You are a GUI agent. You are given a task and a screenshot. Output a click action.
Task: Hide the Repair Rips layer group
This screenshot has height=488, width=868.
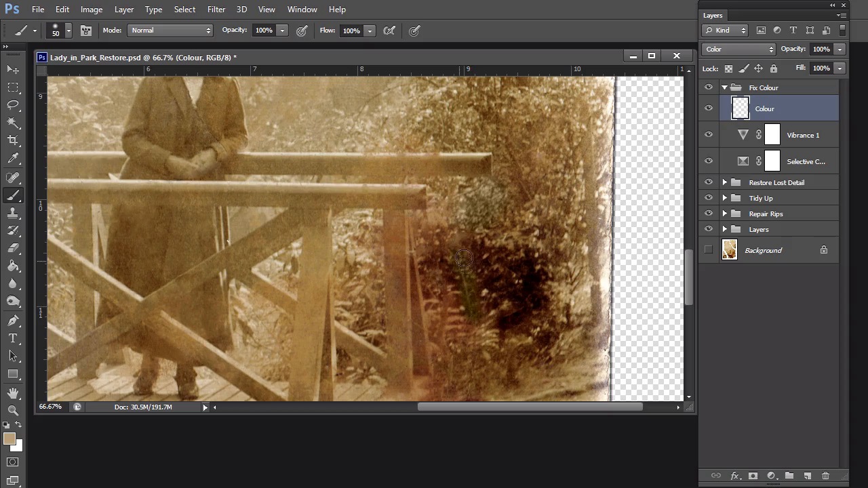pyautogui.click(x=709, y=213)
